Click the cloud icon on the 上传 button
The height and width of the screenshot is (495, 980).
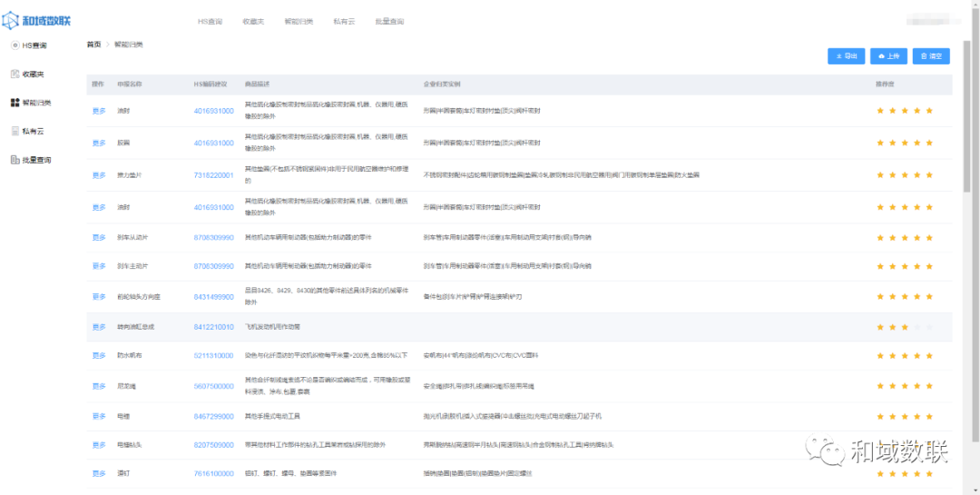(881, 56)
